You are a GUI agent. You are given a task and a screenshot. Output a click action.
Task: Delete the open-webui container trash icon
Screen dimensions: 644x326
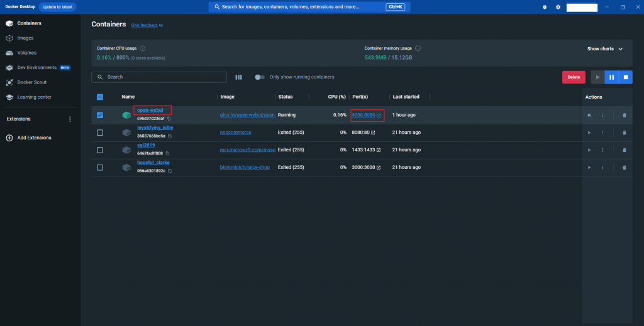tap(625, 115)
